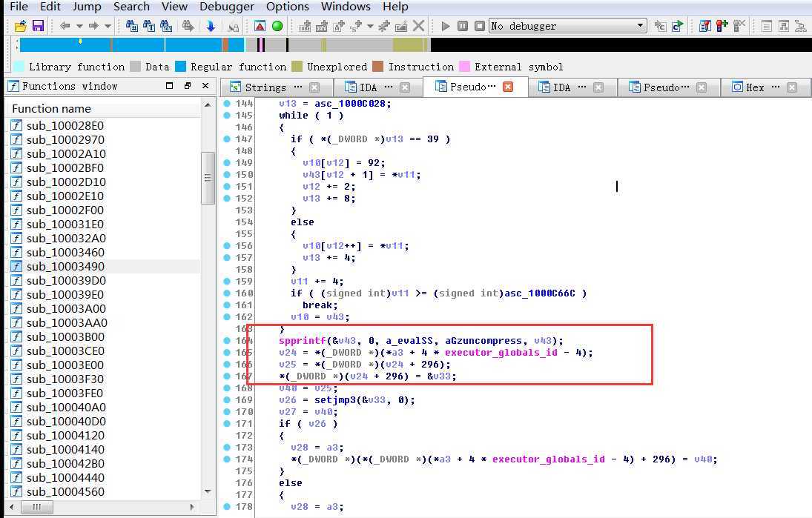The width and height of the screenshot is (812, 518).
Task: Select sub_100028E0 in the function list
Action: coord(103,126)
